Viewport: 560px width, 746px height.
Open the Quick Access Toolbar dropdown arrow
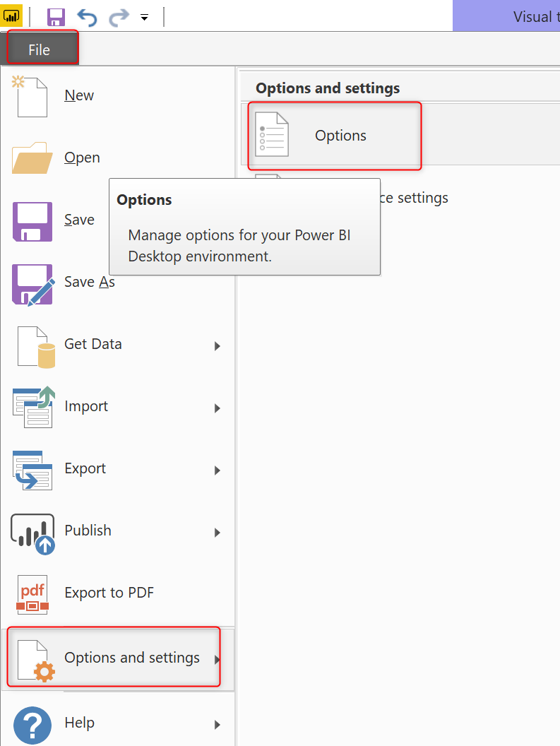pos(144,18)
